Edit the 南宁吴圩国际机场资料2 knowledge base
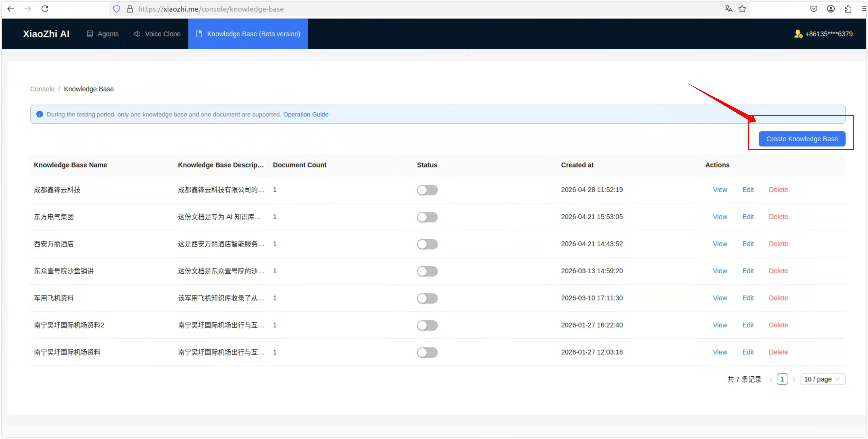The image size is (868, 439). (x=748, y=325)
